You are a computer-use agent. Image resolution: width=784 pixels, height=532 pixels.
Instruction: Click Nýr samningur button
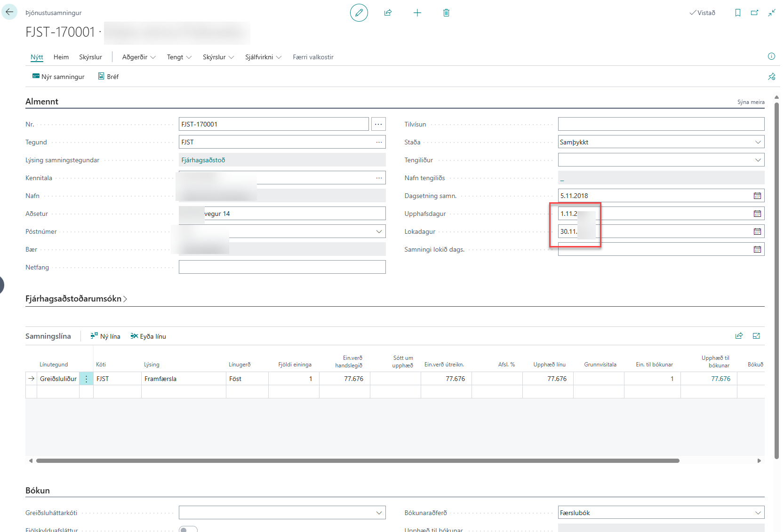58,77
